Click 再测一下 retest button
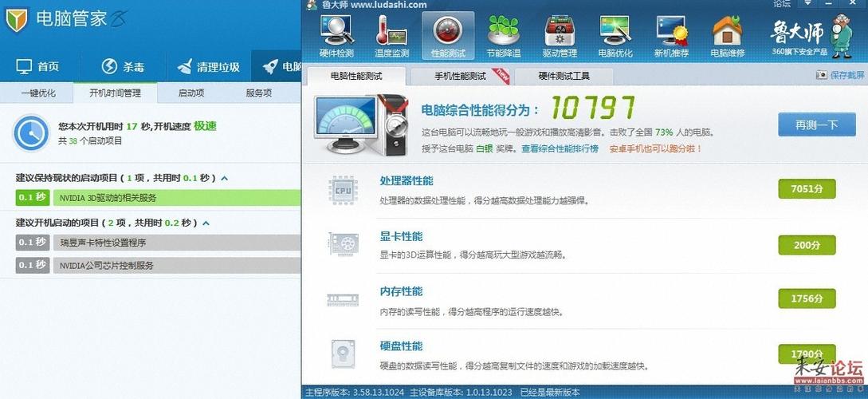This screenshot has width=868, height=399. pos(816,124)
